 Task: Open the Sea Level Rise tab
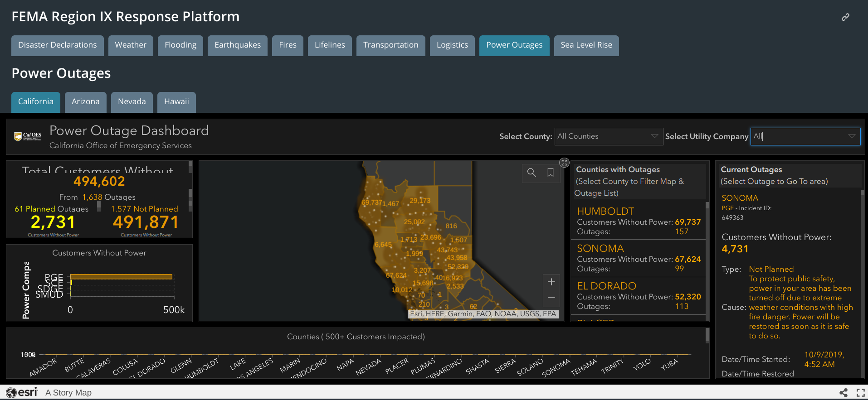point(586,45)
